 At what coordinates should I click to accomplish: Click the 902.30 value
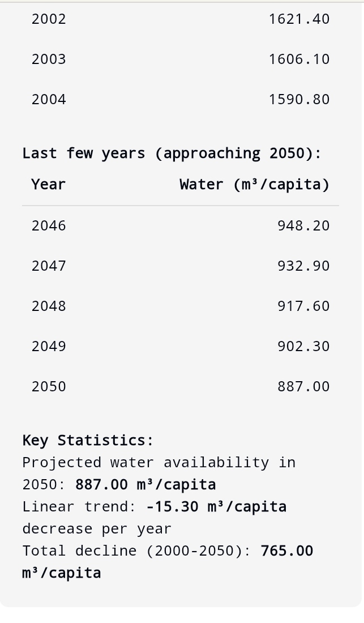pos(303,346)
